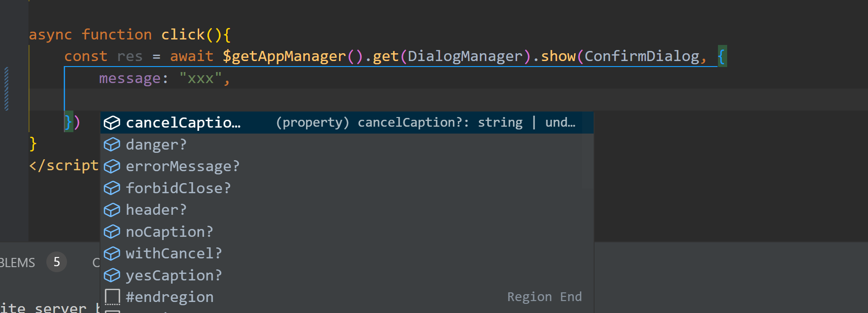
Task: Click the cube icon next to forbidClose?
Action: 112,188
